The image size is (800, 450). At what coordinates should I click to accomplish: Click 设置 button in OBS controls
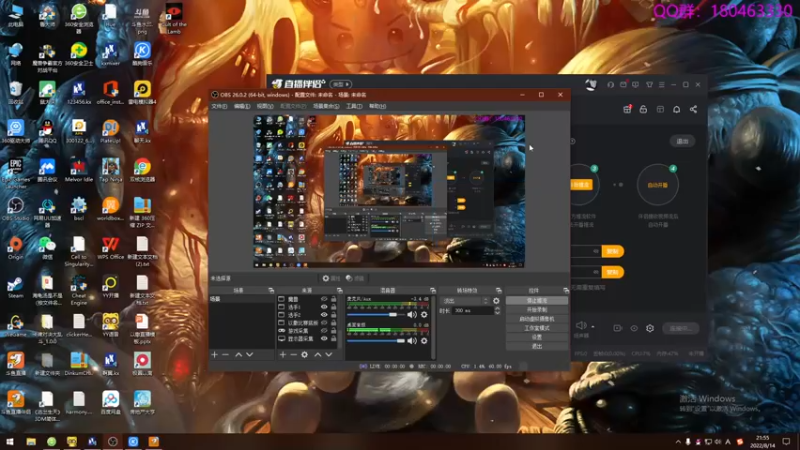click(537, 337)
